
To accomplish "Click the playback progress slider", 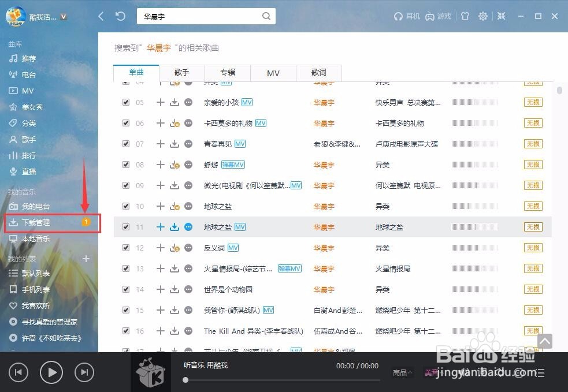I will point(283,380).
